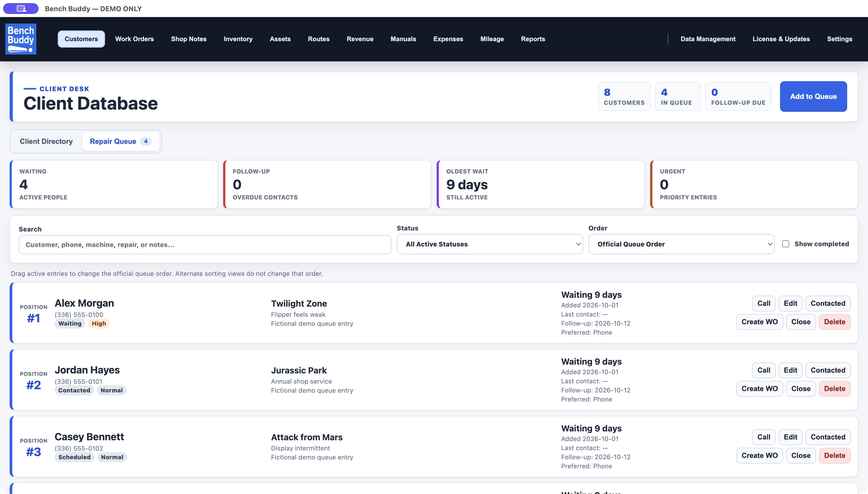The height and width of the screenshot is (494, 868).
Task: Close Jordan Hayes's queue entry
Action: tap(801, 388)
